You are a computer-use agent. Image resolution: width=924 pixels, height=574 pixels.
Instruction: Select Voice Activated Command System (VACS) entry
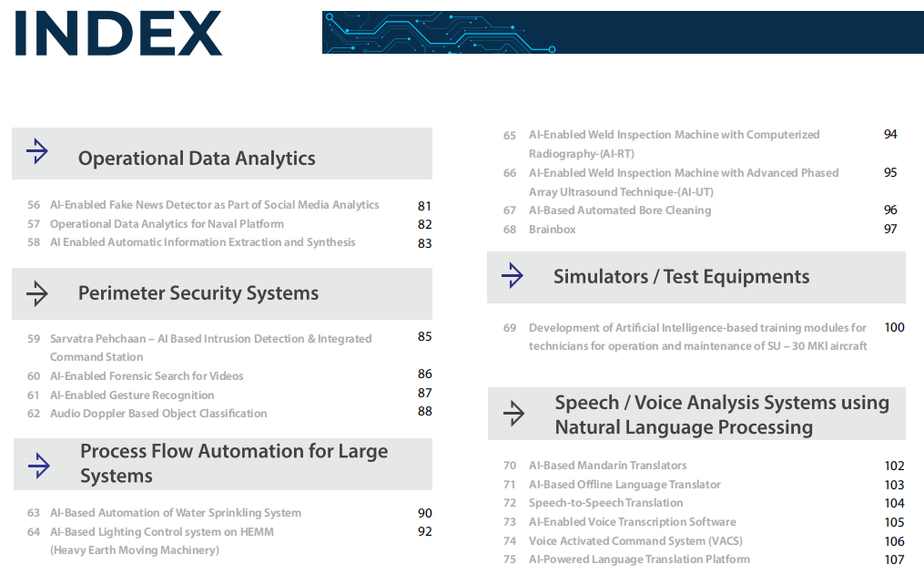point(635,540)
